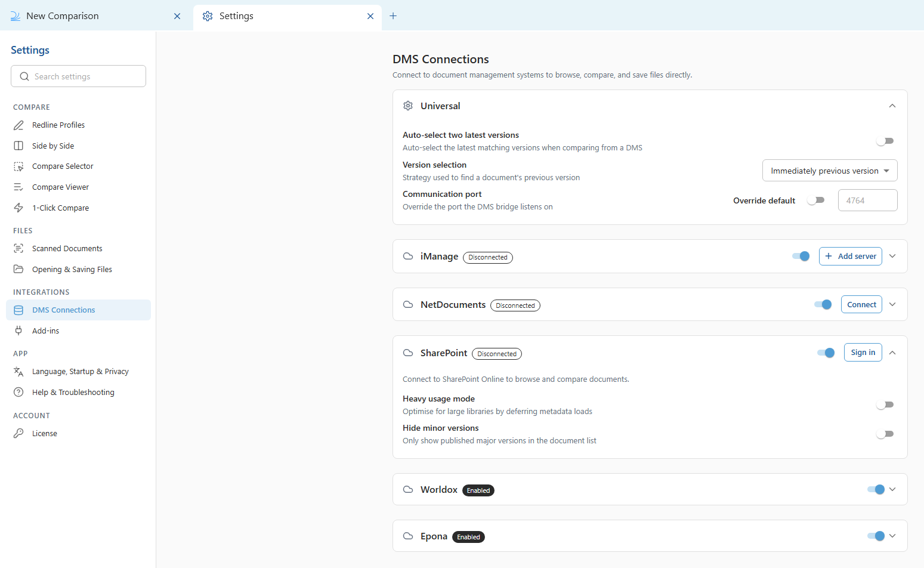Click the Epona Enabled status badge
This screenshot has width=924, height=568.
pos(468,537)
